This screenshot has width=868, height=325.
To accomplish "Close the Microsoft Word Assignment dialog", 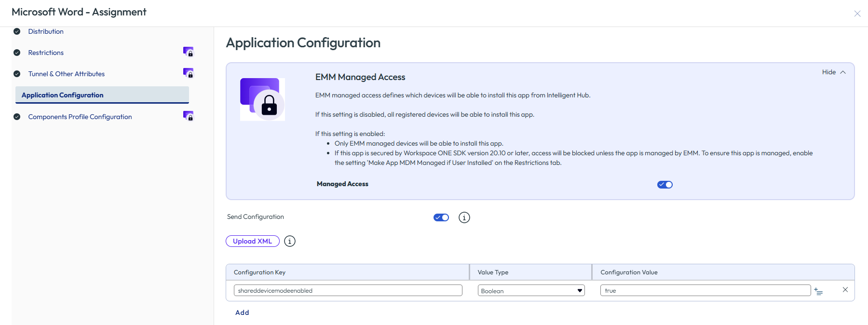I will click(x=857, y=14).
